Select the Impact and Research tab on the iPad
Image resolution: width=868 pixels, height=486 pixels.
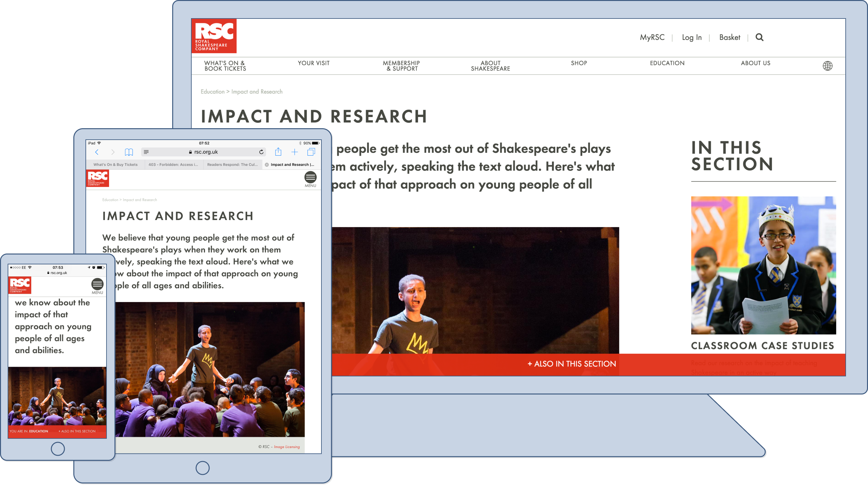pos(292,165)
